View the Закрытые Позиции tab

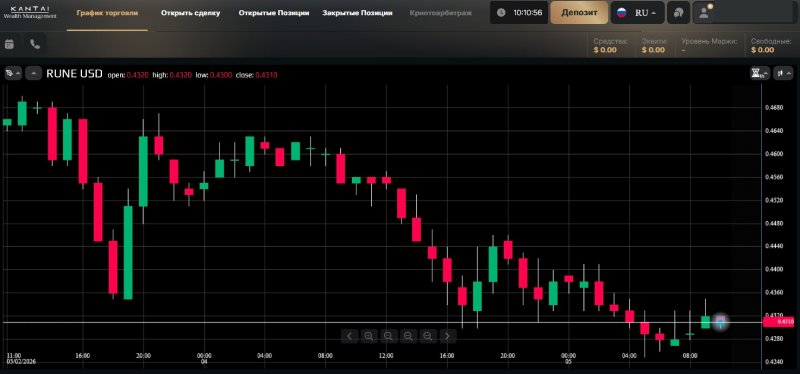pyautogui.click(x=357, y=13)
